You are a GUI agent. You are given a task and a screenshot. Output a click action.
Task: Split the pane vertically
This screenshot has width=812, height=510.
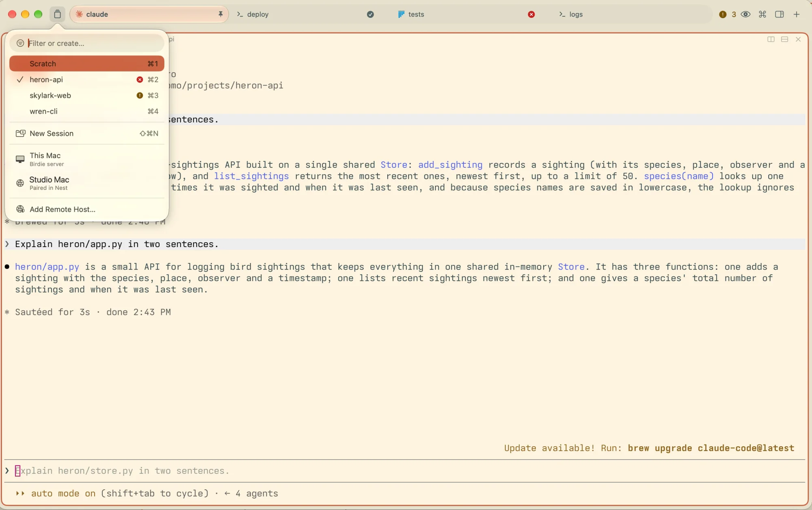coord(771,39)
